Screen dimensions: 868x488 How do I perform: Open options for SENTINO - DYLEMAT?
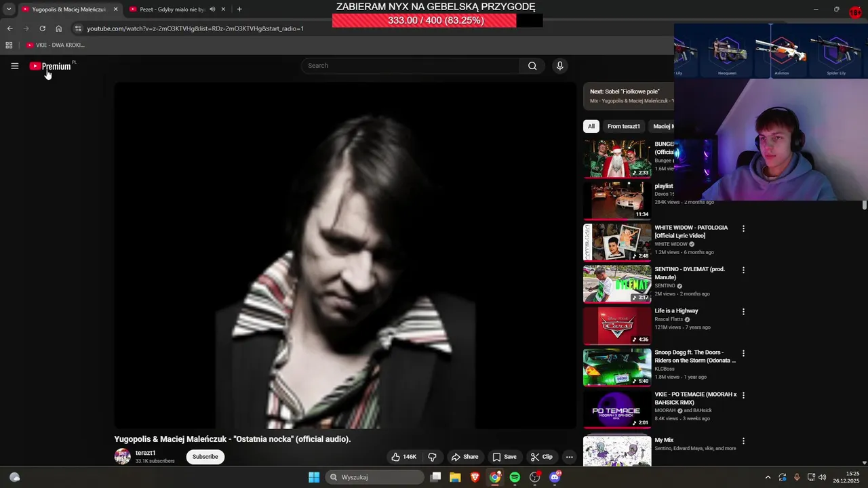pos(743,270)
